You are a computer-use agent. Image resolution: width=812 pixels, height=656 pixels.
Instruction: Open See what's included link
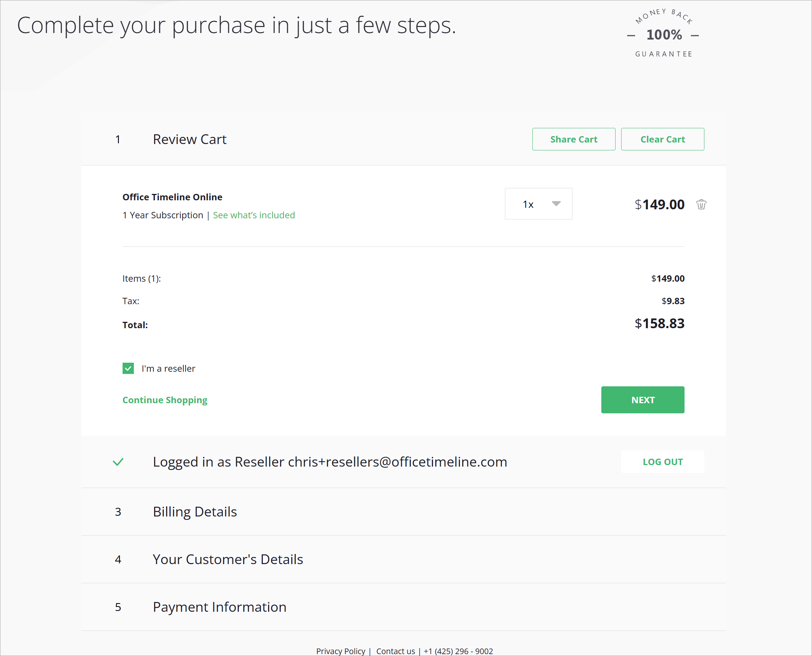point(254,215)
